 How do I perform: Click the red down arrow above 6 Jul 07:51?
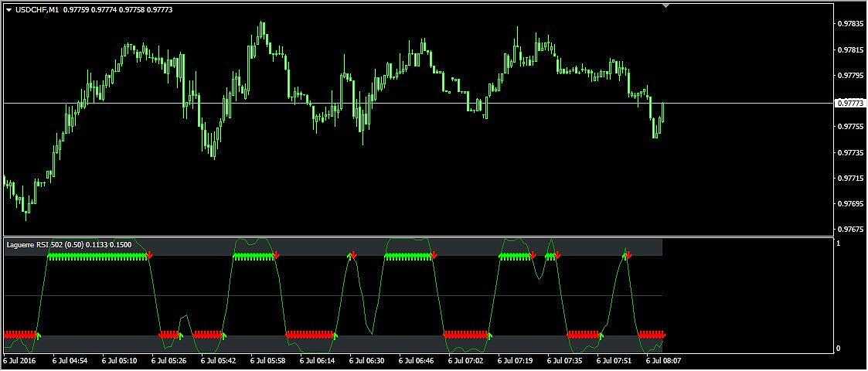628,256
